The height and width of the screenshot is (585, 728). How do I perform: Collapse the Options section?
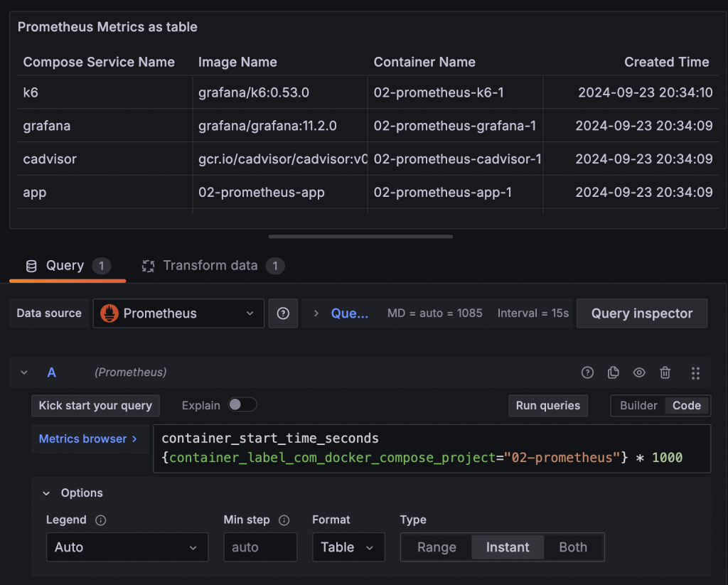tap(47, 493)
